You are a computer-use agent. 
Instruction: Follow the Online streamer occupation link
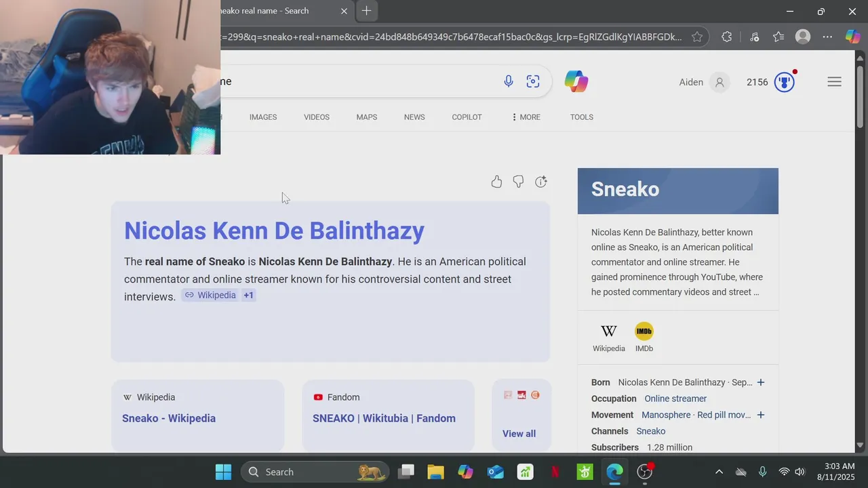click(x=675, y=399)
